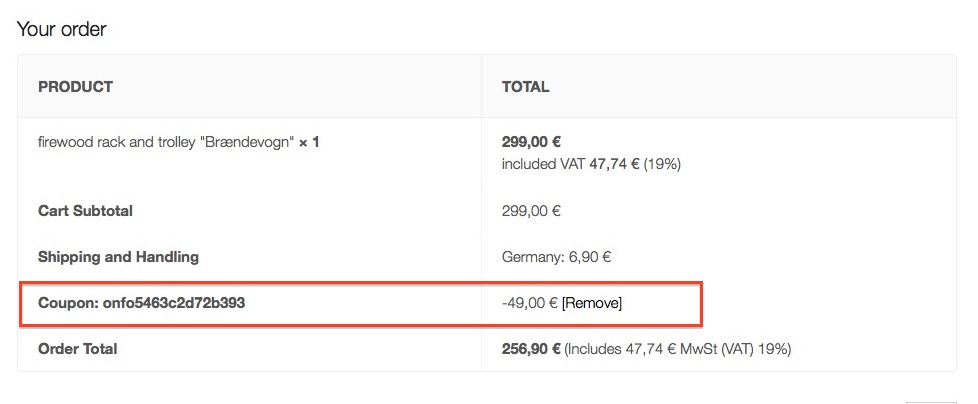Click the "× 1" product quantity
Image resolution: width=978 pixels, height=404 pixels.
click(310, 143)
